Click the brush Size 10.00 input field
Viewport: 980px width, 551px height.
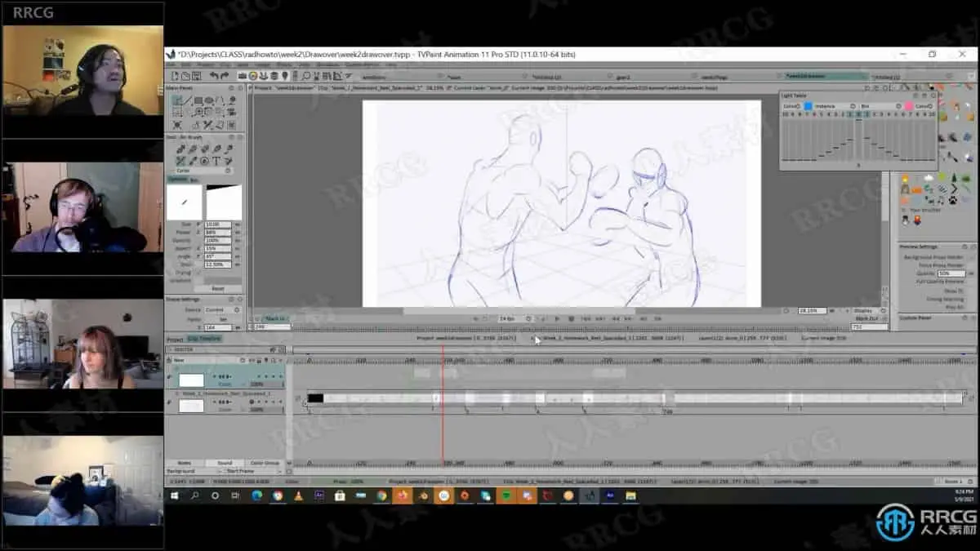coord(218,224)
